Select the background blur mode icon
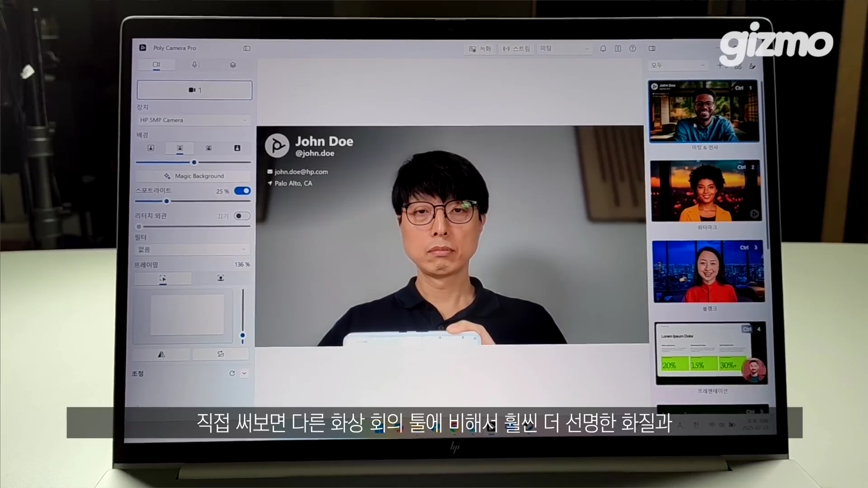Screen dimensions: 868x488 [180, 148]
